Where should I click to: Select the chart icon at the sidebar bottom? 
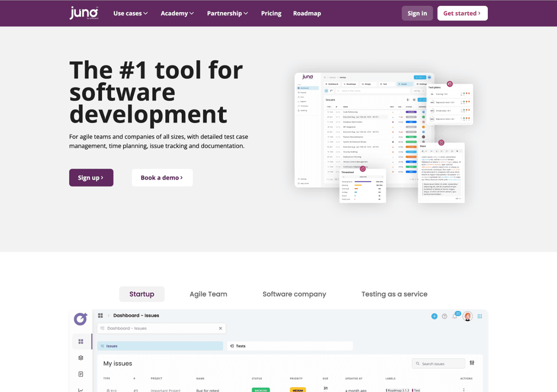81,390
